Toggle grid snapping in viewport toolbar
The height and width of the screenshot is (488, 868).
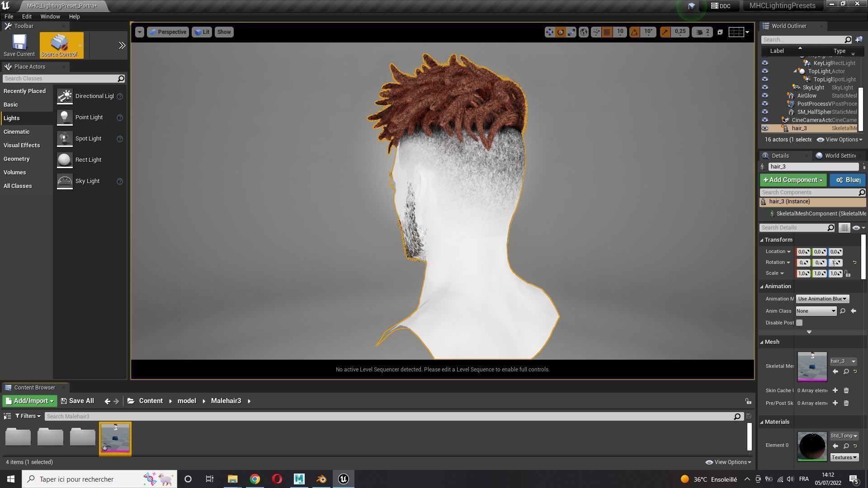coord(607,32)
